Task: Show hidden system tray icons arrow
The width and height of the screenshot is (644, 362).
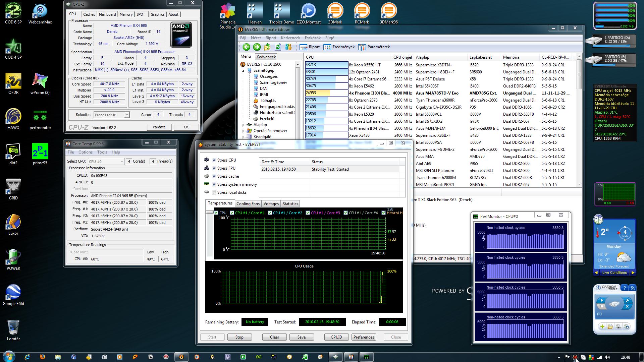Action: 559,357
